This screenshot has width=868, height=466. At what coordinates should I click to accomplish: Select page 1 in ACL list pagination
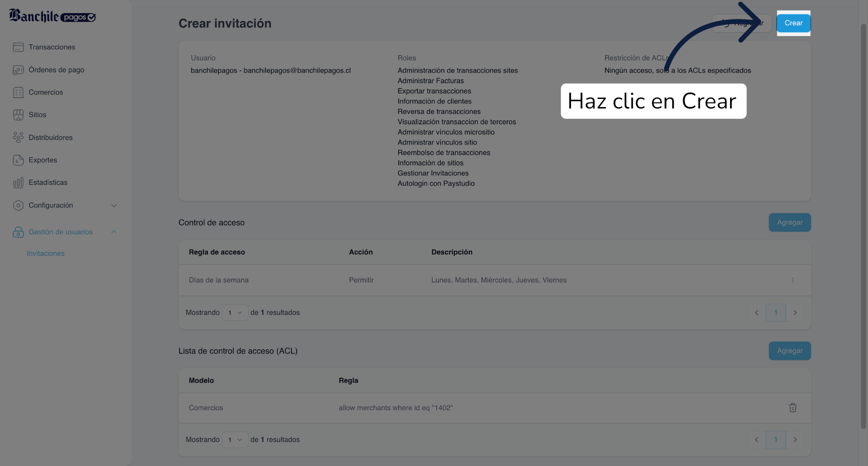[776, 440]
